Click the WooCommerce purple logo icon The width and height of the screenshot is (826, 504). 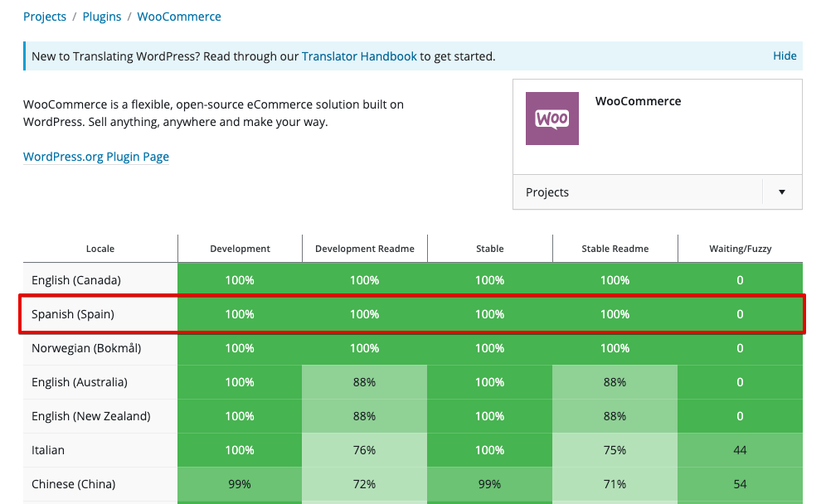point(552,119)
